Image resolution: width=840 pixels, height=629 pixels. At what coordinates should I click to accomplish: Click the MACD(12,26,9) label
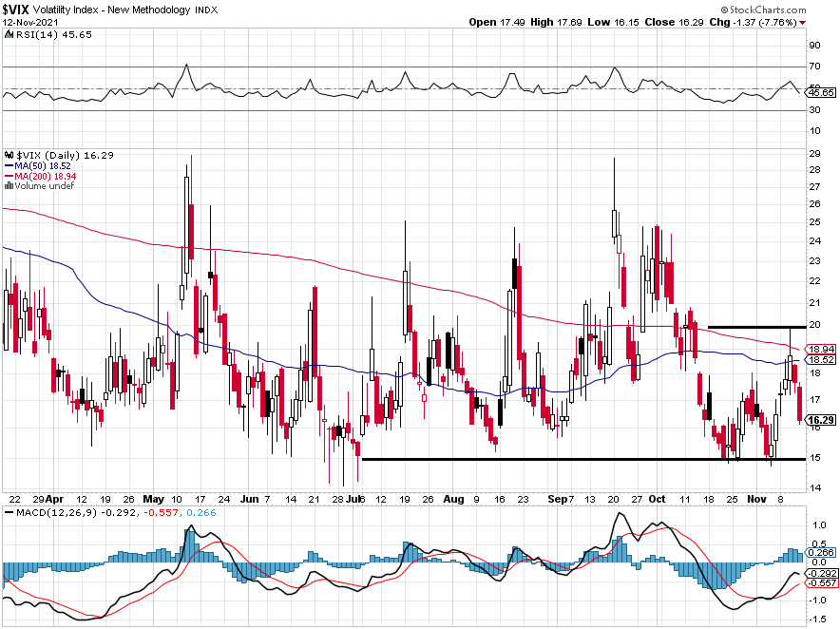tap(57, 513)
